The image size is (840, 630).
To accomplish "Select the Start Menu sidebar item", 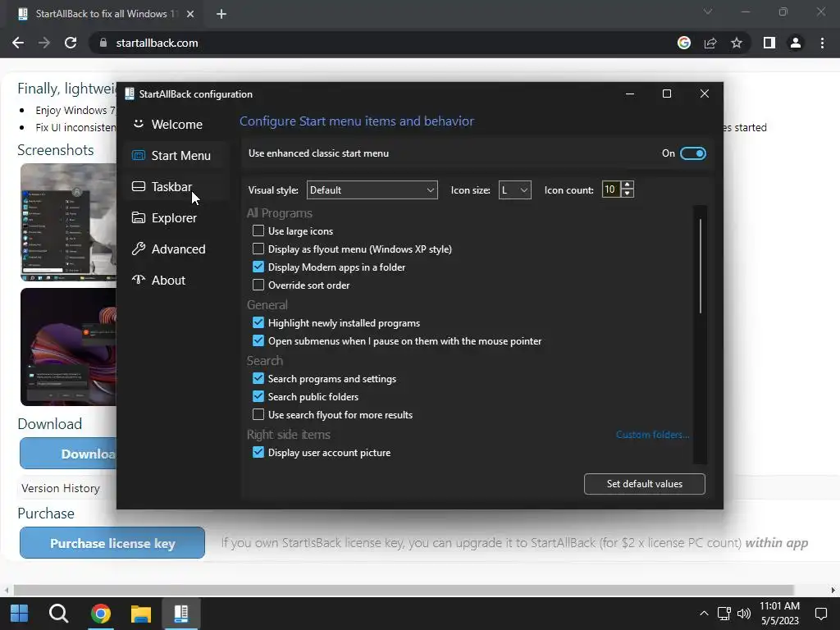I will pyautogui.click(x=177, y=155).
